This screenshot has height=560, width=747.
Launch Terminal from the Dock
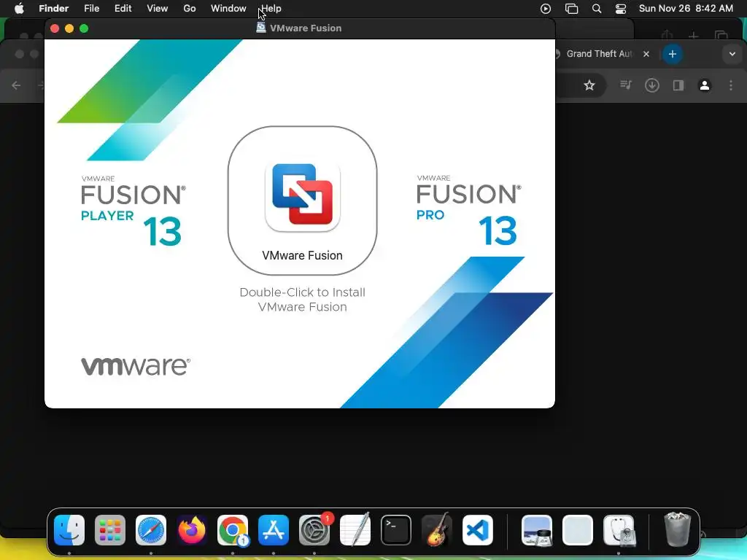tap(396, 530)
